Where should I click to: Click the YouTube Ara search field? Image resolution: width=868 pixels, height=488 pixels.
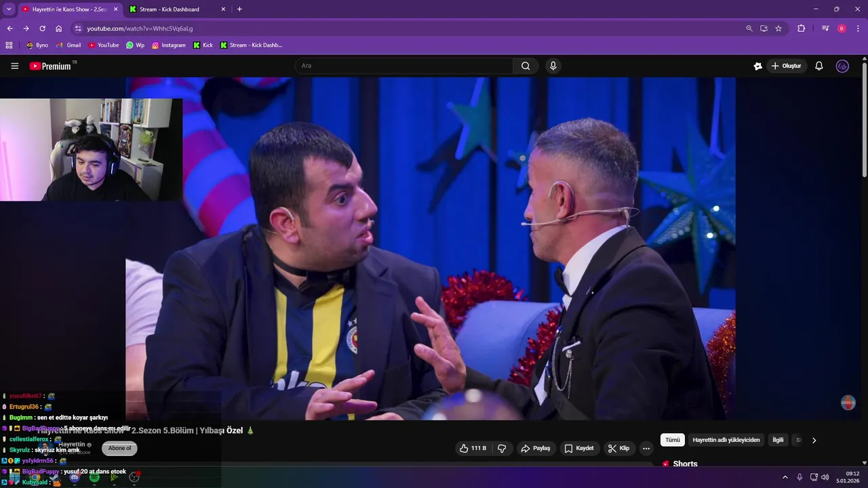403,66
